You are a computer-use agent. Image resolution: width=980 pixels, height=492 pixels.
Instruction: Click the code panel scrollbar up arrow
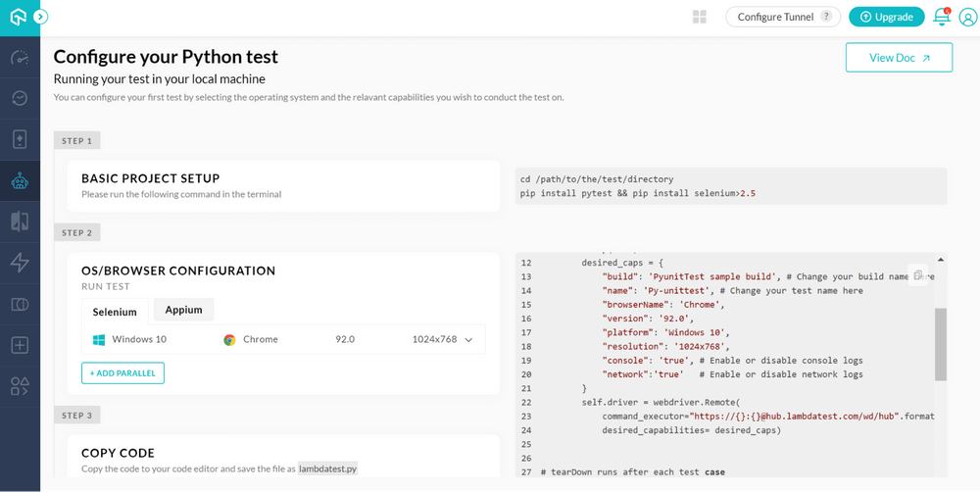tap(941, 260)
